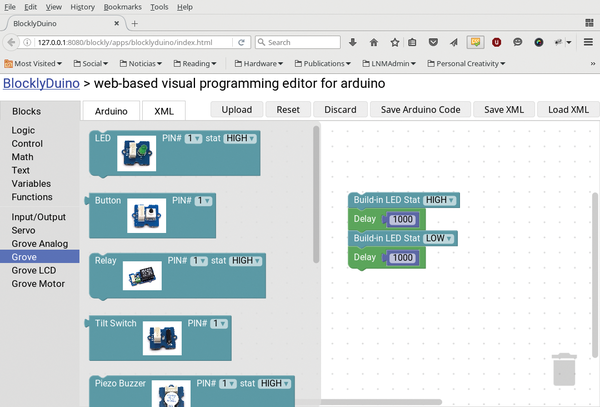
Task: Select the Input/Output block category
Action: pos(38,217)
